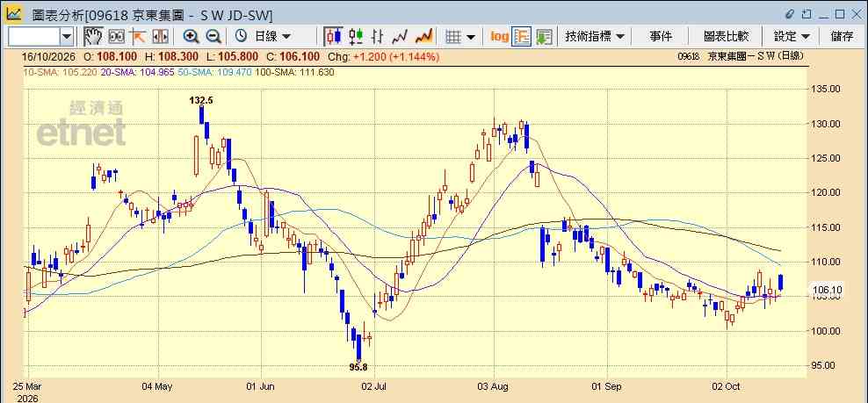Click the 事件 events button
Screen dimensions: 868x403
(661, 37)
